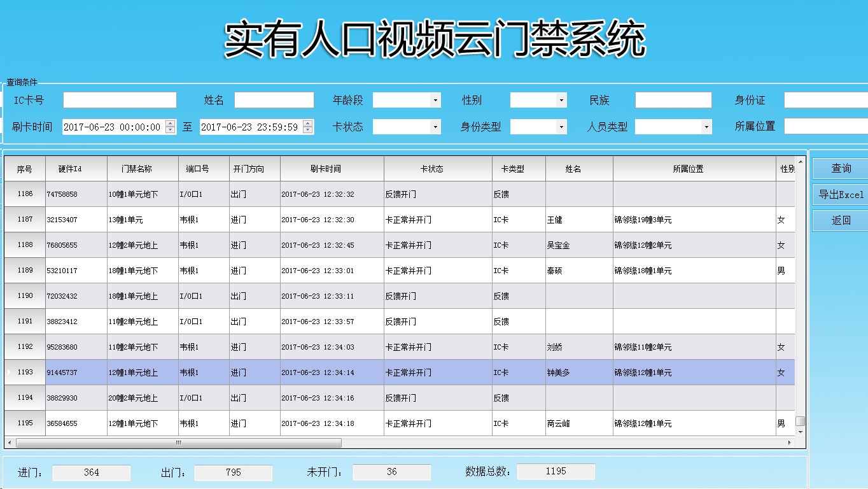Click vertical scrollbar thumb of table
868x489 pixels.
click(801, 421)
